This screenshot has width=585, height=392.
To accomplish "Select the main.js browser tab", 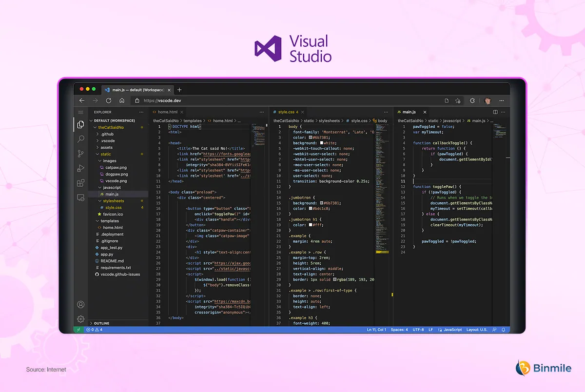I will 137,90.
